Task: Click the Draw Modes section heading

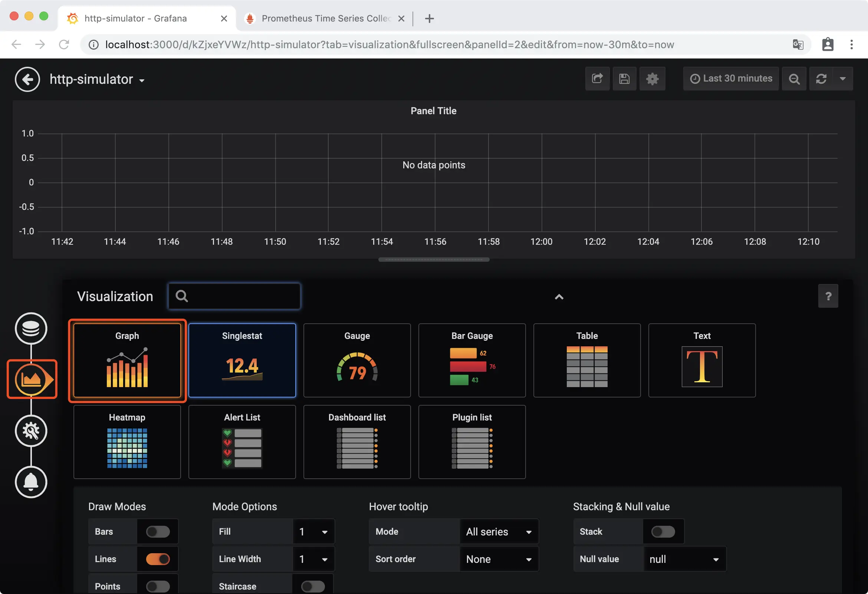Action: 117,506
